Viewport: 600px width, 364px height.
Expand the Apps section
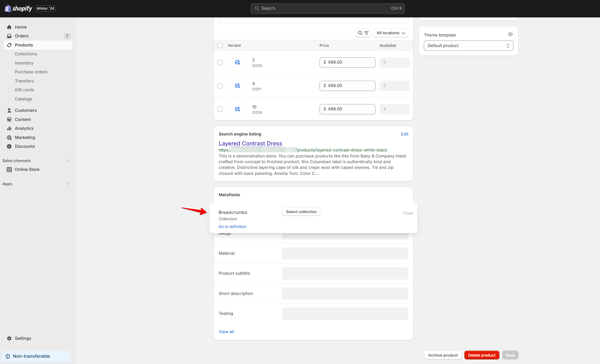[68, 184]
